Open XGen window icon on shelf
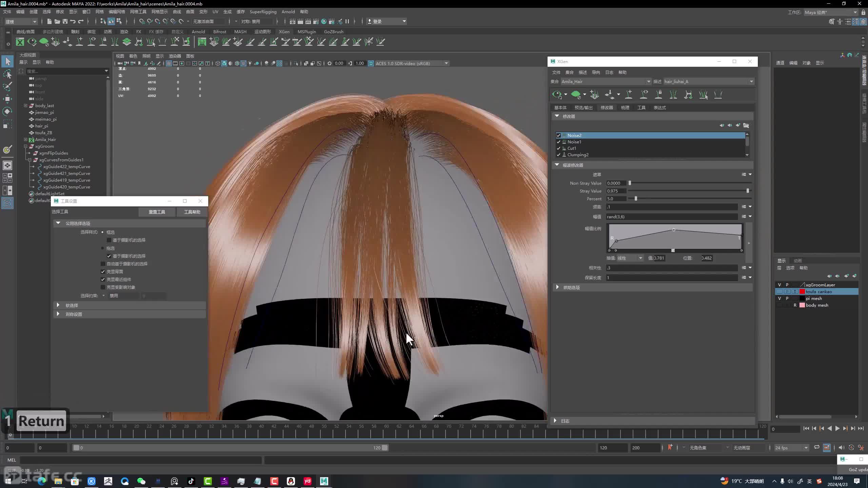Screen dimensions: 868x488 click(x=20, y=42)
